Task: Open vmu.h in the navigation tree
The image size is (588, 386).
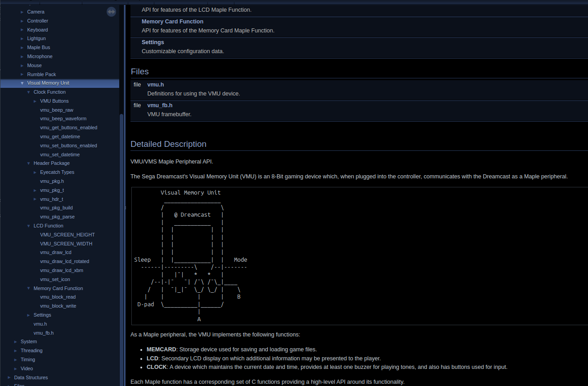Action: tap(40, 324)
